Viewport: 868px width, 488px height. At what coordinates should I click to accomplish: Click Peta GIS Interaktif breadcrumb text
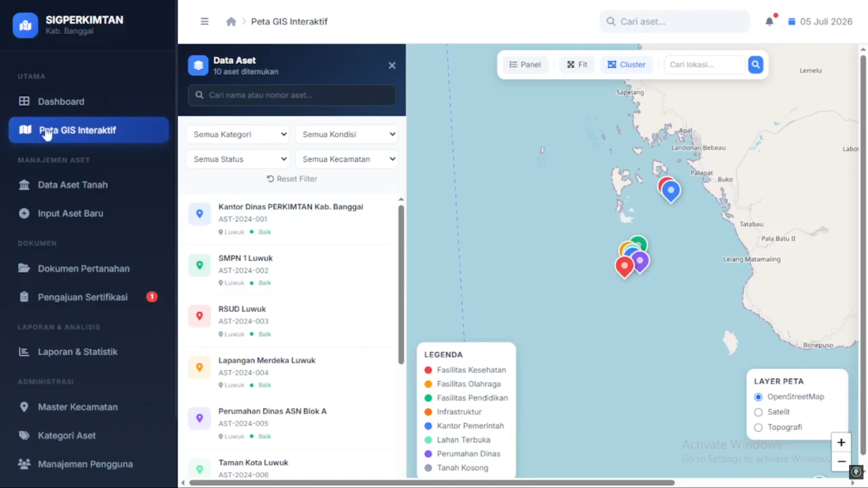point(289,22)
